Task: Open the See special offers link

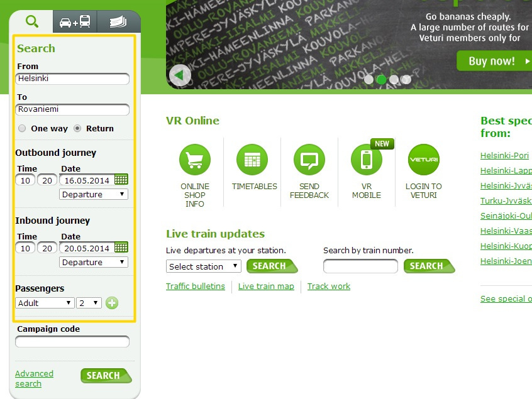Action: pyautogui.click(x=506, y=298)
